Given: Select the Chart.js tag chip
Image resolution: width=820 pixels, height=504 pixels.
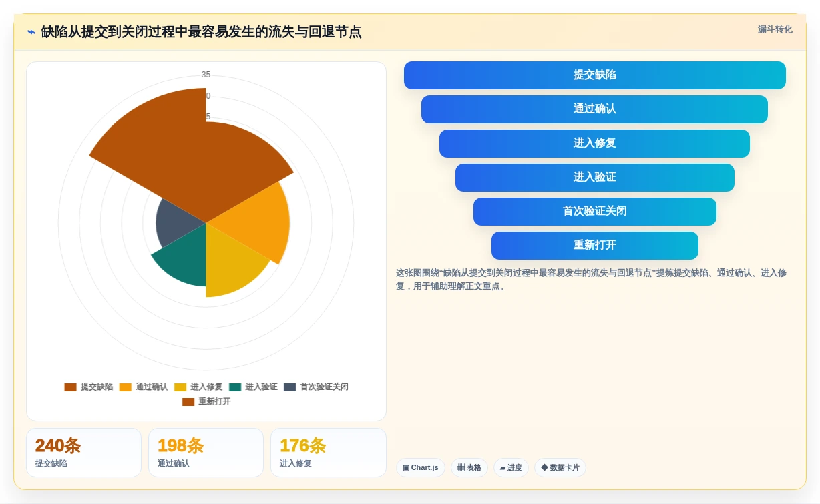Looking at the screenshot, I should point(421,467).
